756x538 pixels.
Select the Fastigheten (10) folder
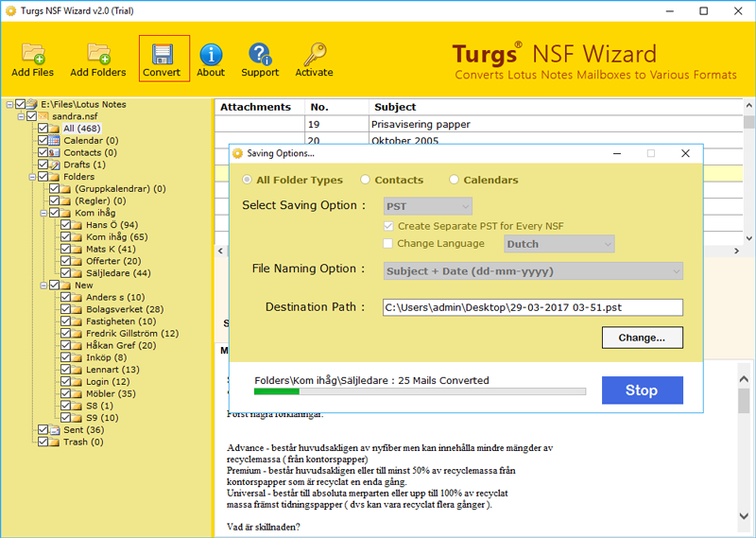click(x=121, y=321)
